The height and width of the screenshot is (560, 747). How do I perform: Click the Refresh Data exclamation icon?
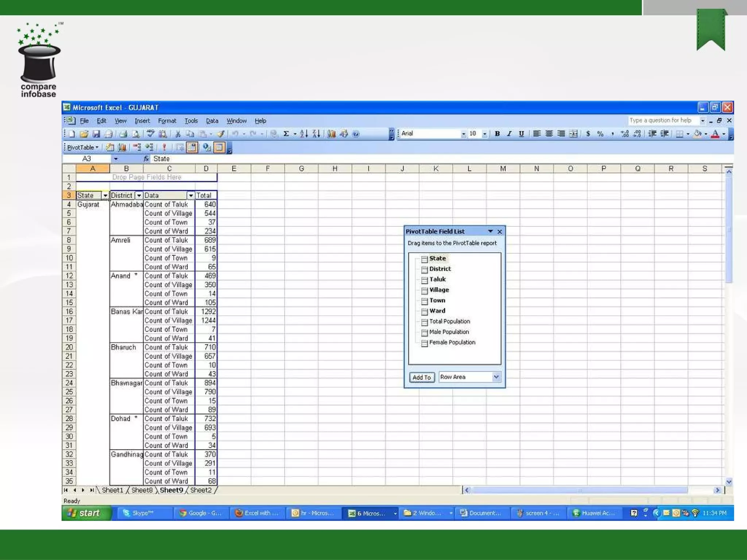click(x=165, y=147)
